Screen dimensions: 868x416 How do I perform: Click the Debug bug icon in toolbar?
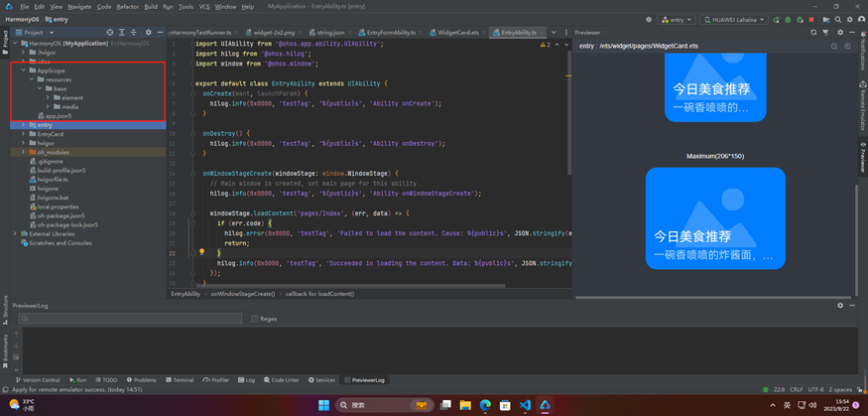pyautogui.click(x=789, y=20)
